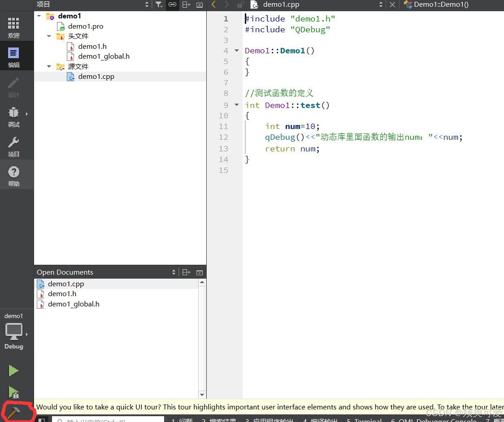The width and height of the screenshot is (504, 422).
Task: Collapse the 源文件 sources folder
Action: (x=49, y=66)
